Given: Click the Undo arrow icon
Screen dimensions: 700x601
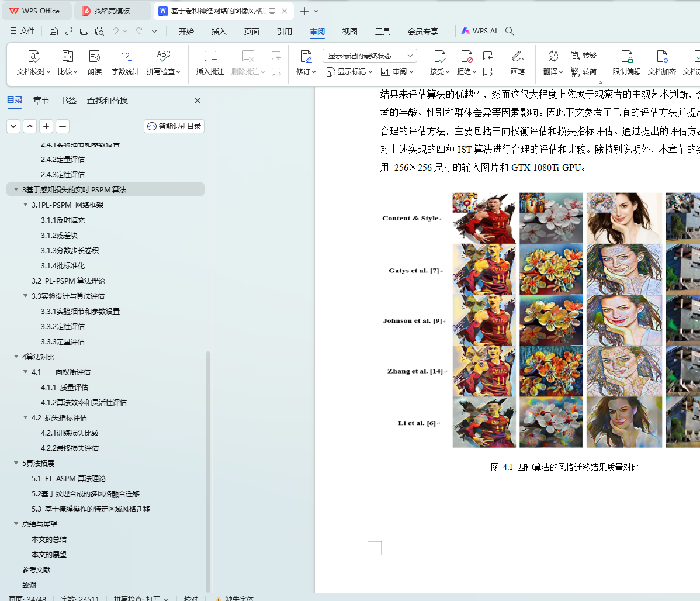Looking at the screenshot, I should [x=116, y=31].
